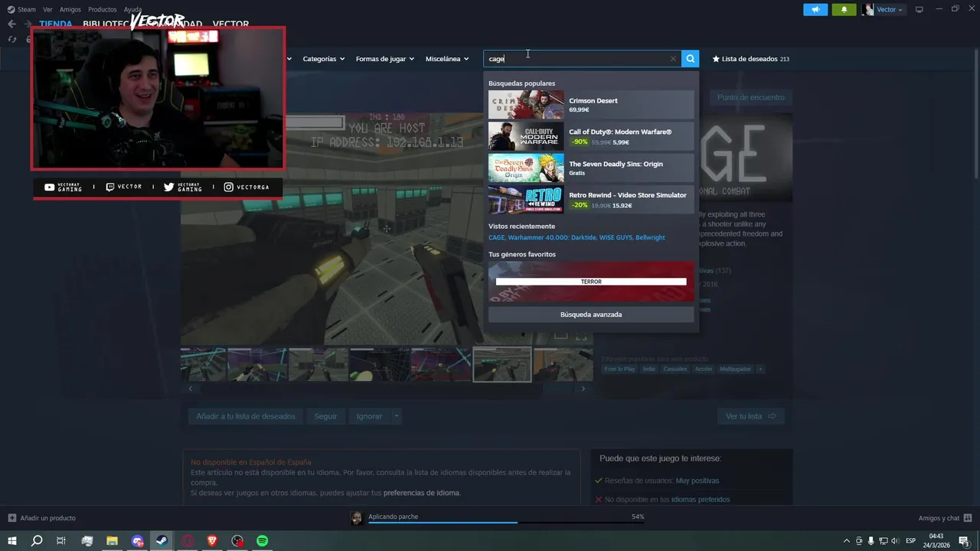Open the Vector account dropdown
The width and height of the screenshot is (980, 551).
[890, 9]
